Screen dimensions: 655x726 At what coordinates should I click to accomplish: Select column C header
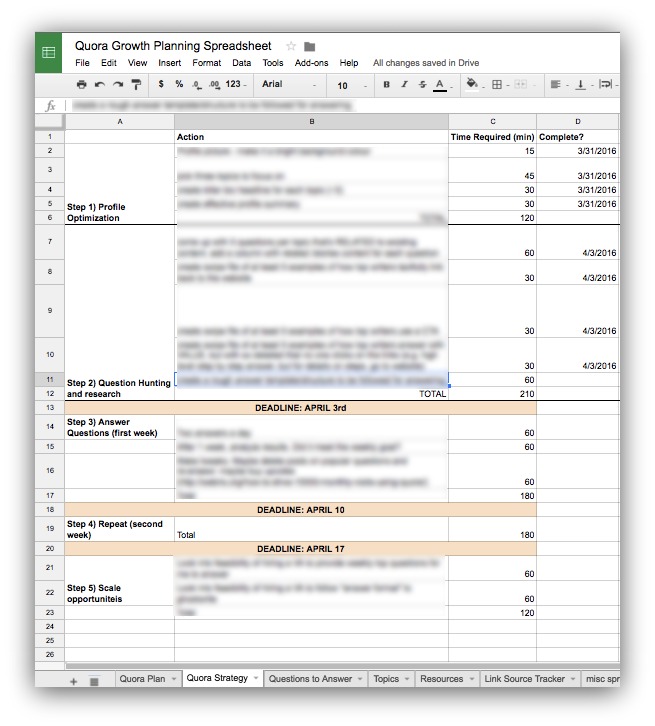(x=493, y=122)
